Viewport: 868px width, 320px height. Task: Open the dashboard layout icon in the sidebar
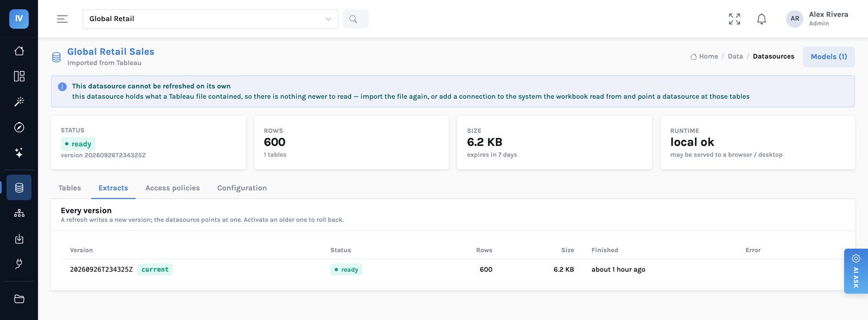(19, 76)
